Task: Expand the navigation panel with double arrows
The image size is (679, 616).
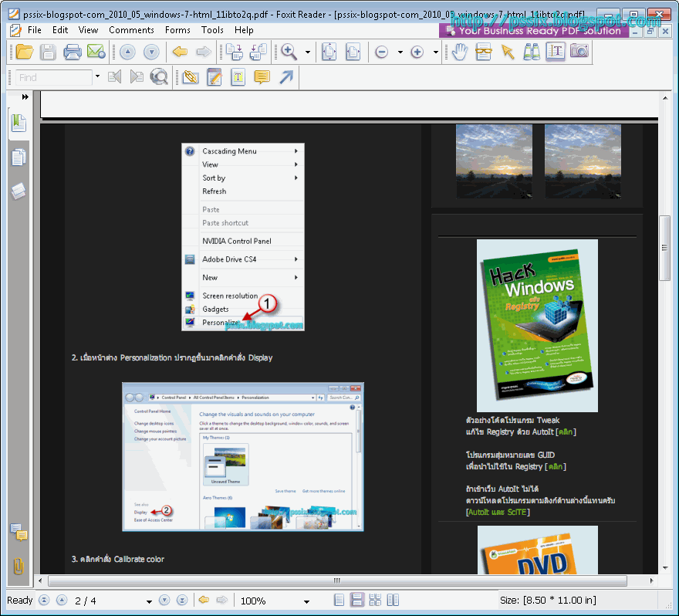Action: click(x=25, y=97)
